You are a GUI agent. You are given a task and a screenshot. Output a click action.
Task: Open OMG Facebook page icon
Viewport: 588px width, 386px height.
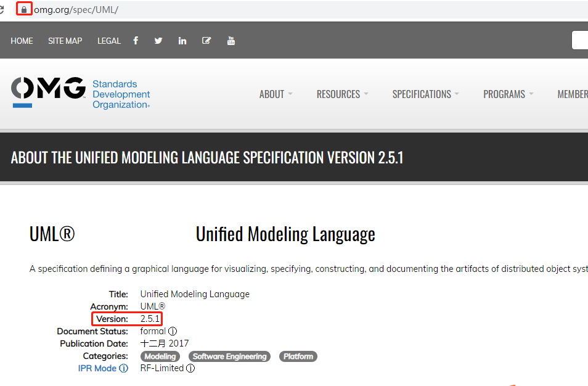[x=136, y=41]
